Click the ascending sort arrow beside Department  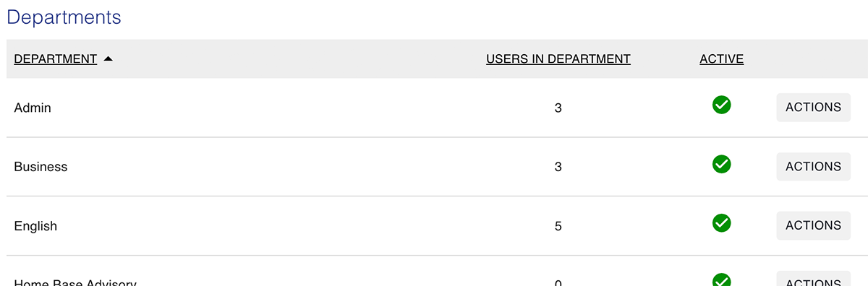click(x=108, y=59)
